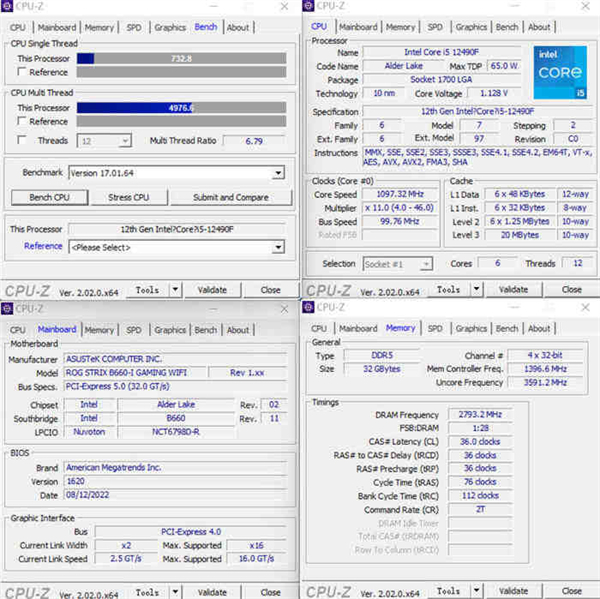The width and height of the screenshot is (600, 599).
Task: Select Graphics tab in Mainboard window
Action: (x=170, y=330)
